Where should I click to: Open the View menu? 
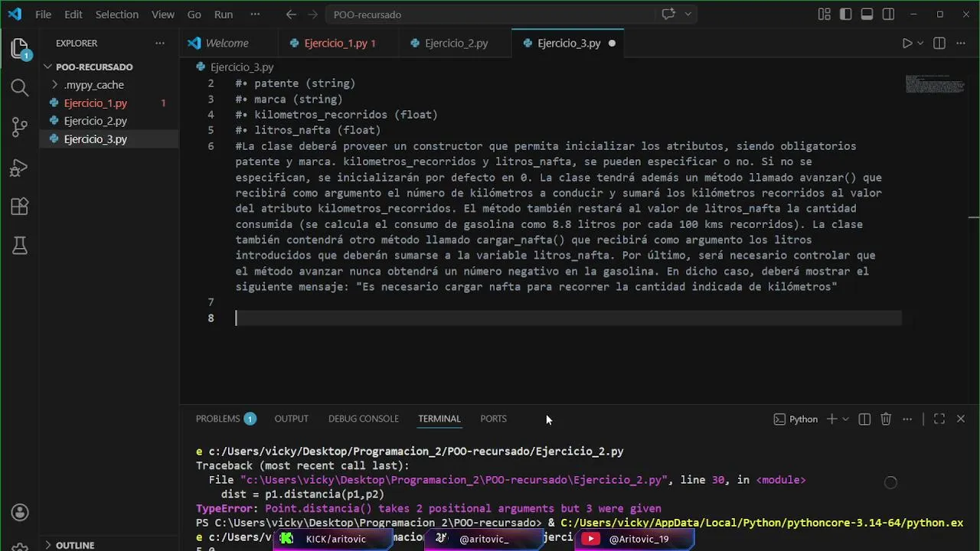(163, 15)
